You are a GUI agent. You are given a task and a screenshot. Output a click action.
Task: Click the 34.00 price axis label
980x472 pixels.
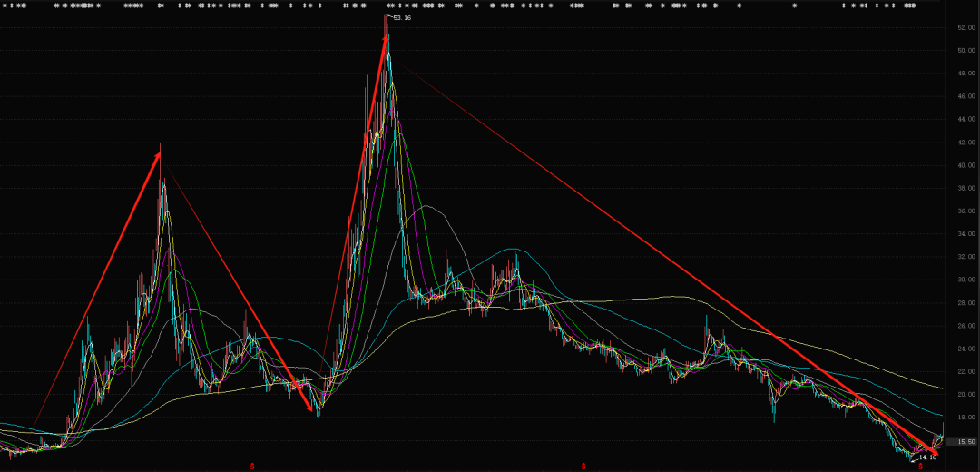(x=966, y=234)
